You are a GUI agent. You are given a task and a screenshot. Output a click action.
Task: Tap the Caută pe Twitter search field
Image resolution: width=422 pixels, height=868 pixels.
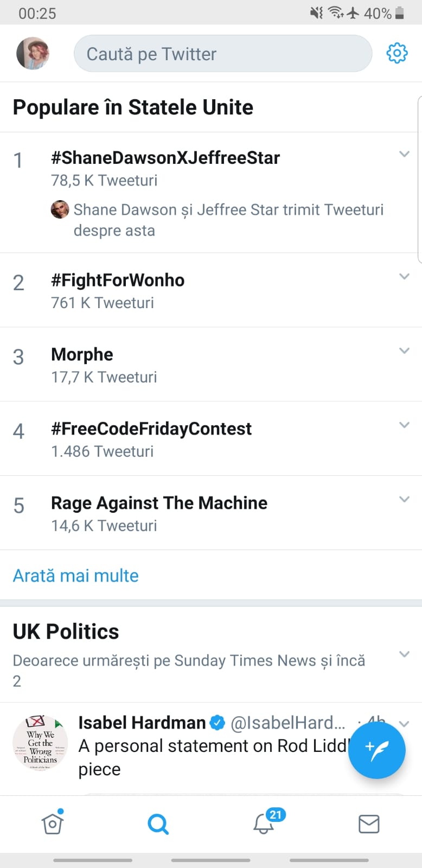click(x=222, y=53)
